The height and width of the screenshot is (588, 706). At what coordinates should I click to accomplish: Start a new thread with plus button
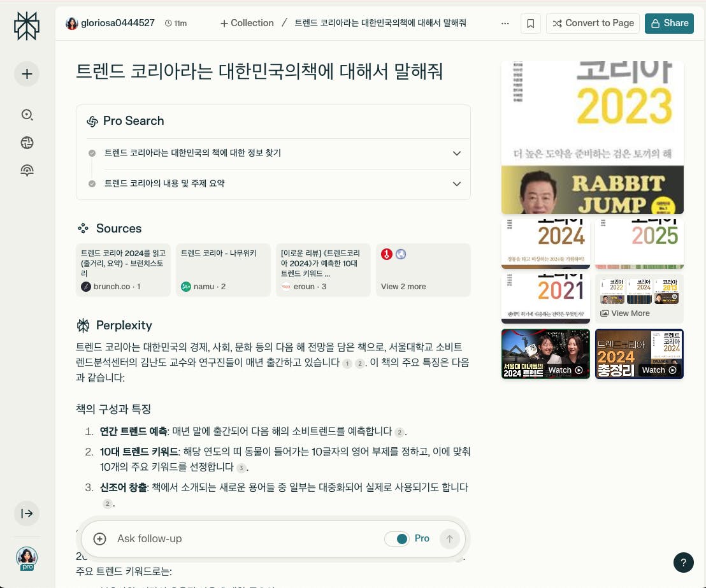pyautogui.click(x=27, y=74)
